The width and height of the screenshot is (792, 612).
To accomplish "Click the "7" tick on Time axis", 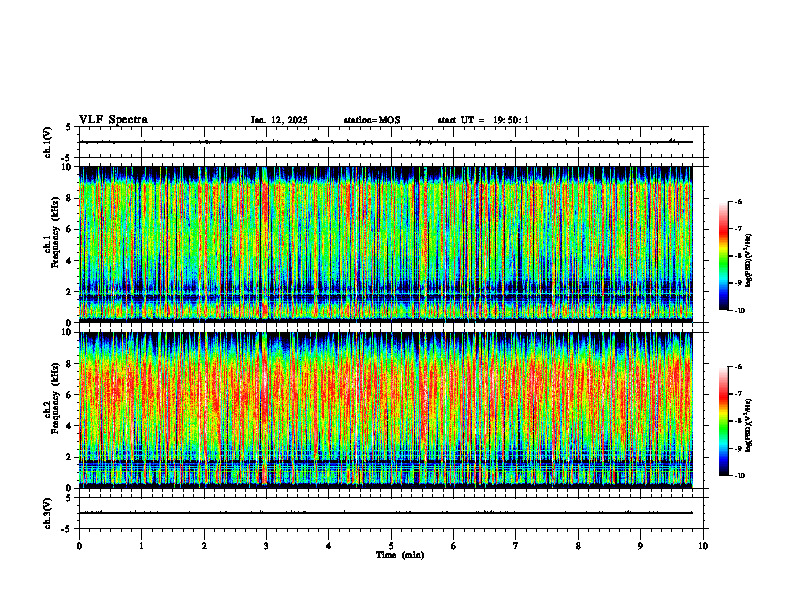I will point(516,546).
